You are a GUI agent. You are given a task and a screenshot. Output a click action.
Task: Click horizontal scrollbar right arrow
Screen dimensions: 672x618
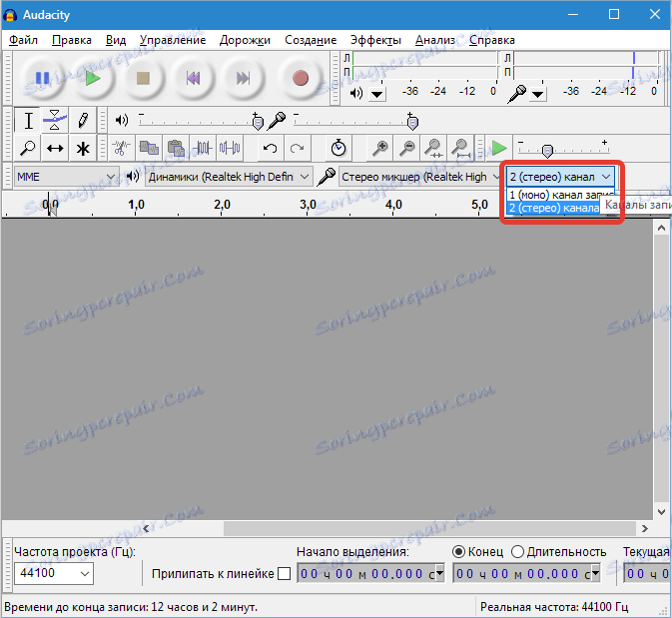tap(645, 528)
